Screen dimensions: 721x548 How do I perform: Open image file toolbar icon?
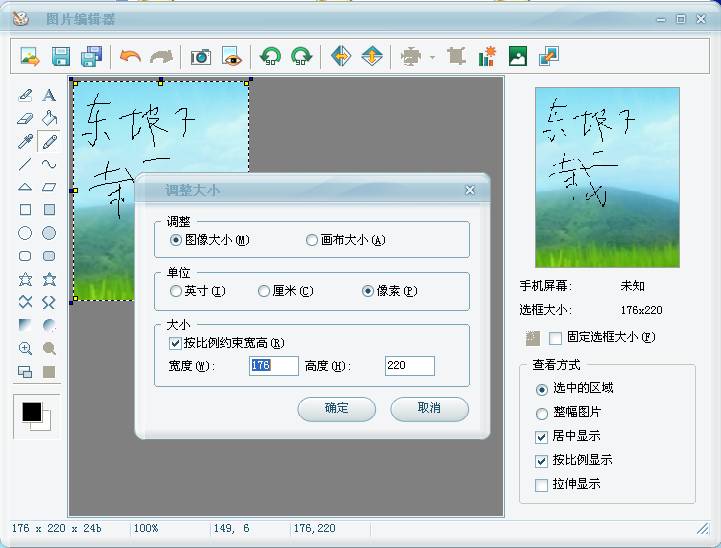pos(30,57)
